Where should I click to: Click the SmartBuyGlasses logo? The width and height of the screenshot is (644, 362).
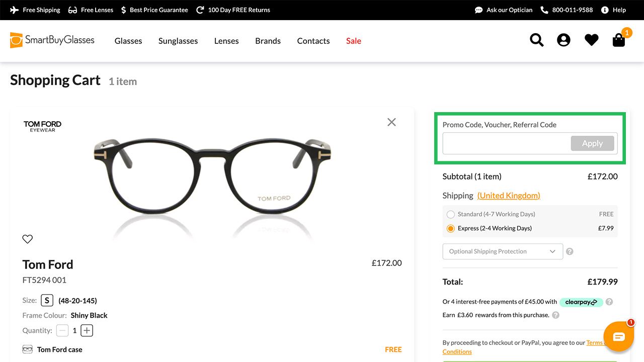[x=52, y=40]
